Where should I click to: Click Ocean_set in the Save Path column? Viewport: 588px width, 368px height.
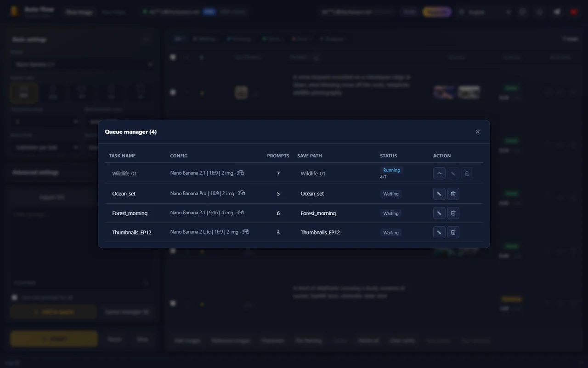(312, 194)
